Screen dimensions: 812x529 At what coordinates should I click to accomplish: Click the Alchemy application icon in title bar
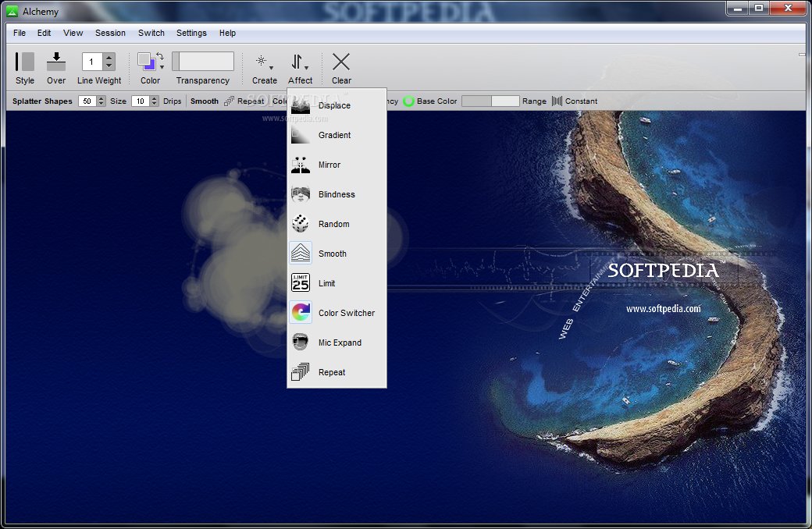(x=12, y=11)
